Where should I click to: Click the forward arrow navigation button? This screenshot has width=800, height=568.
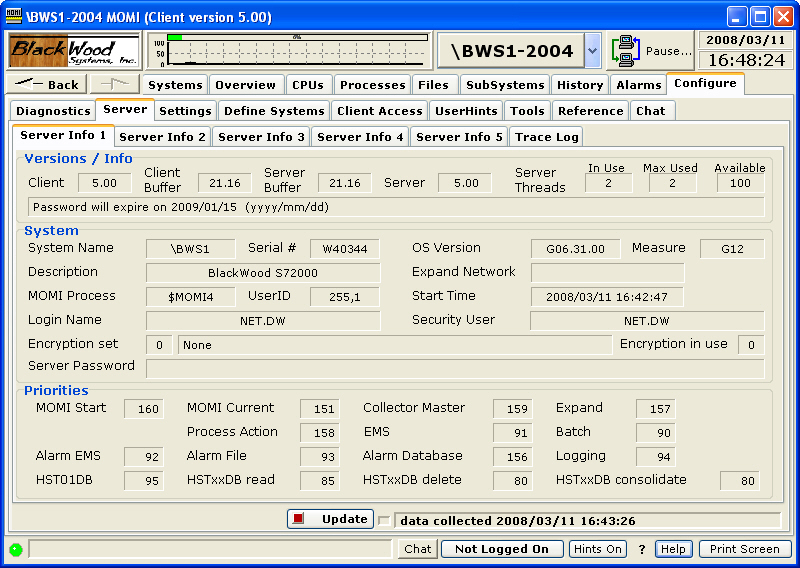[113, 85]
